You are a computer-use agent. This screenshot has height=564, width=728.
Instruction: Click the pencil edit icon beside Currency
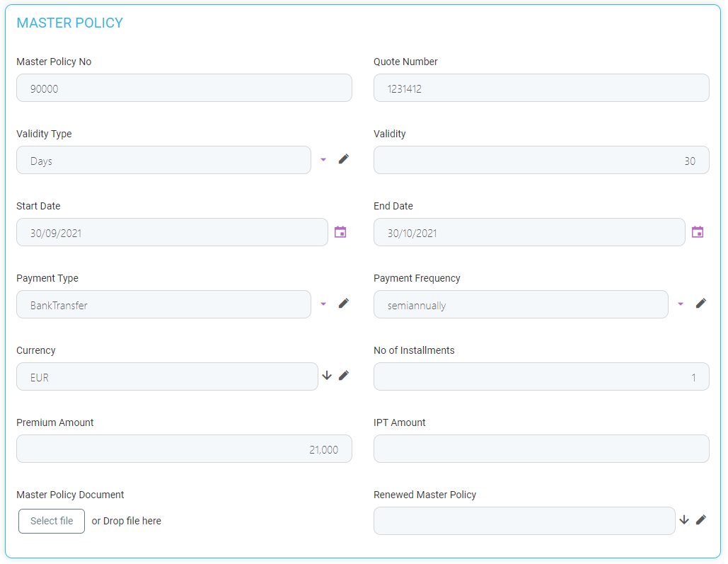tap(344, 376)
